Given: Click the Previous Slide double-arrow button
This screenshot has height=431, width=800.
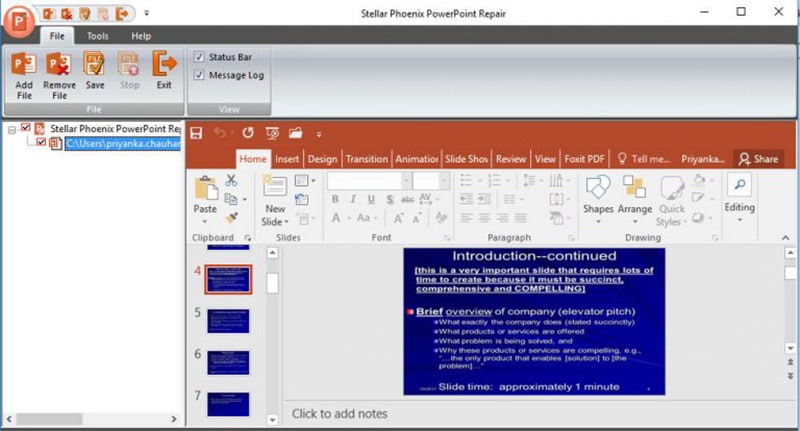Looking at the screenshot, I should tap(790, 362).
